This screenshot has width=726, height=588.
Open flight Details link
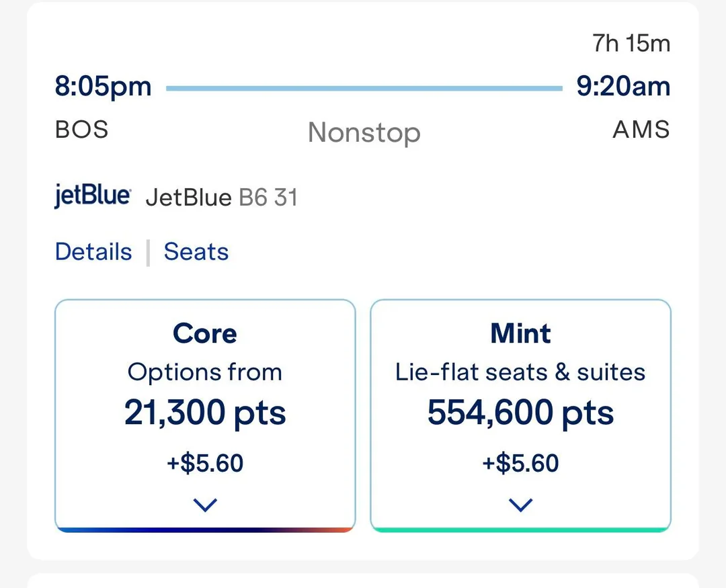93,252
